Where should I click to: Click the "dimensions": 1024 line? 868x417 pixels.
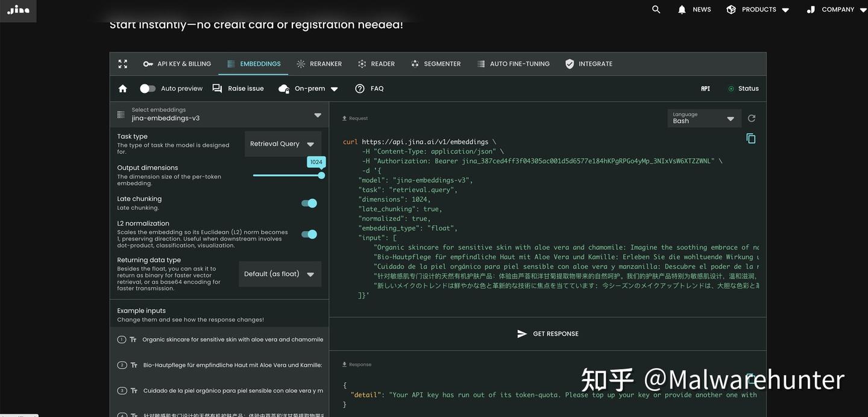[x=394, y=199]
